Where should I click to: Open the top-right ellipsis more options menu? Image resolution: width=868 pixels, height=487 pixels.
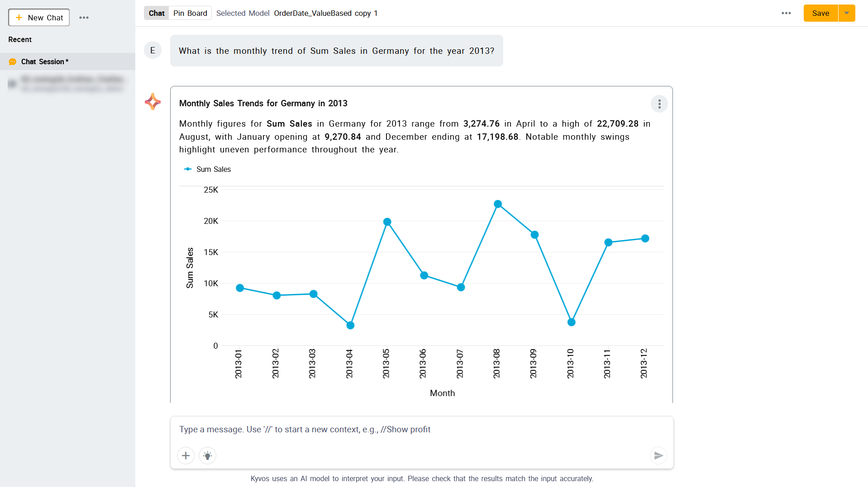786,13
